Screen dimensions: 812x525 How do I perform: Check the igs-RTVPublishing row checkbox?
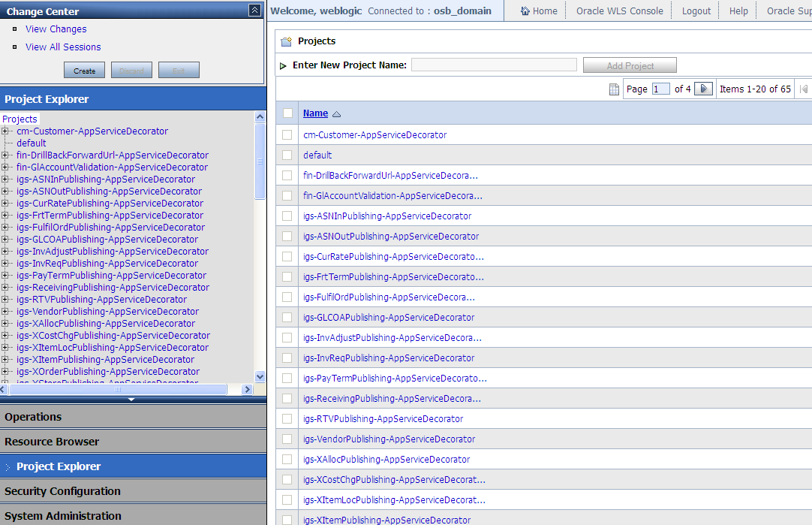coord(287,419)
